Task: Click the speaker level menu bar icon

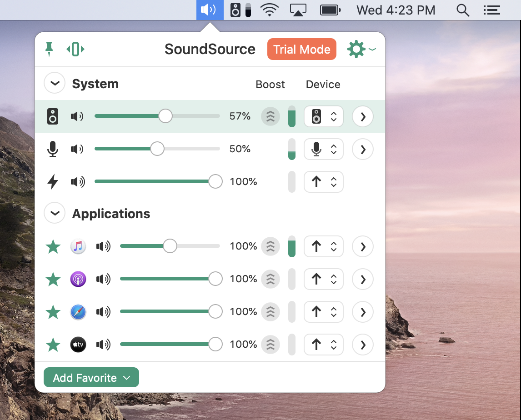Action: coord(240,10)
